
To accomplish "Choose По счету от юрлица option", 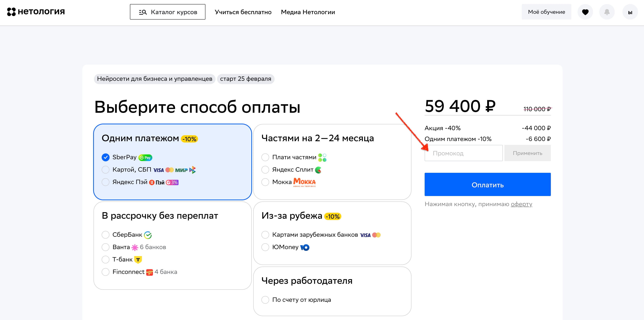I will (265, 300).
